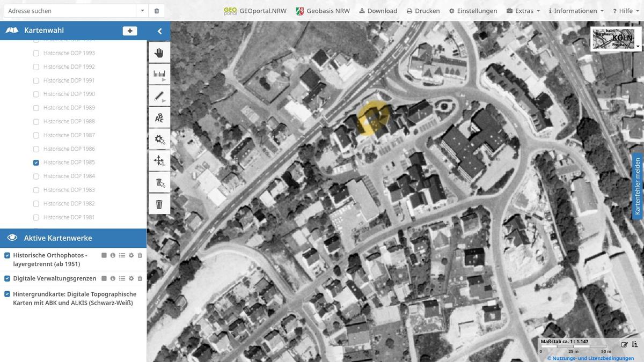Click the Aktive Kartenwerke panel header

click(73, 238)
